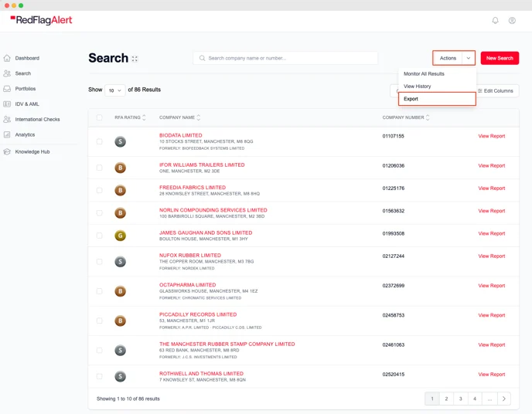Open the notifications bell icon
The image size is (532, 414).
[x=495, y=21]
